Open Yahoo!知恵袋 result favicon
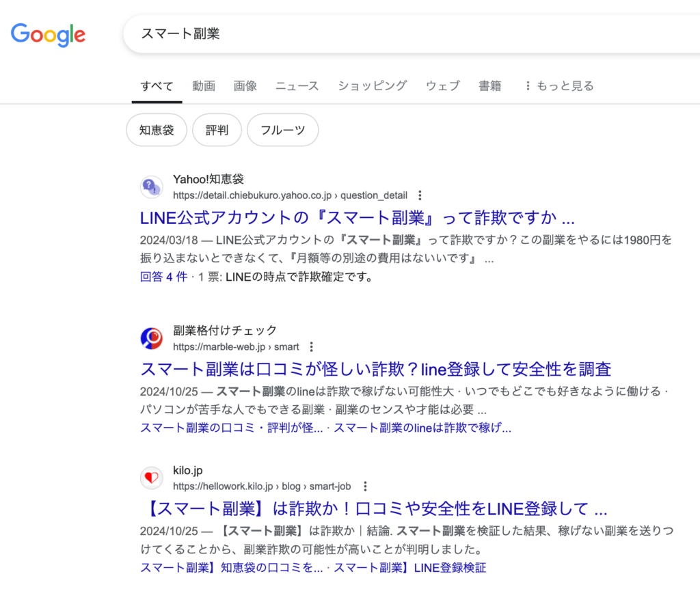700x591 pixels. (152, 187)
